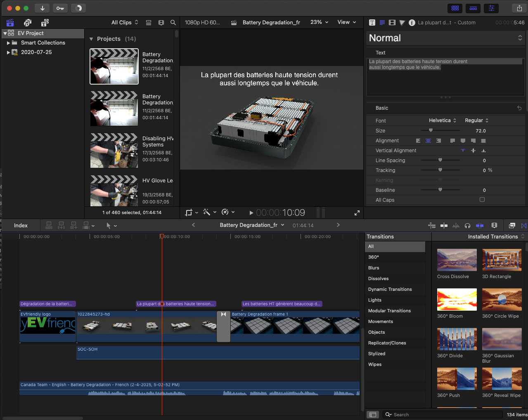Toggle solo headphones icon
Image resolution: width=528 pixels, height=420 pixels.
(467, 226)
